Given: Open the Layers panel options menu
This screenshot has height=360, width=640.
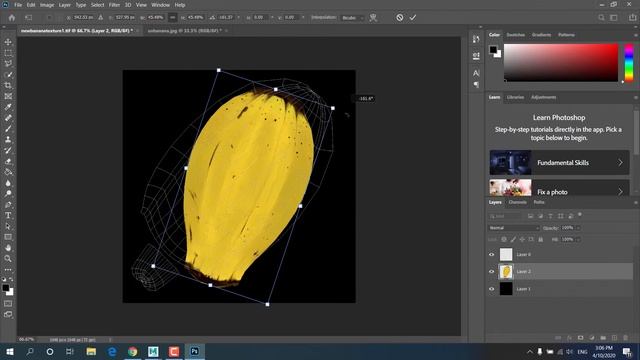Looking at the screenshot, I should point(636,202).
